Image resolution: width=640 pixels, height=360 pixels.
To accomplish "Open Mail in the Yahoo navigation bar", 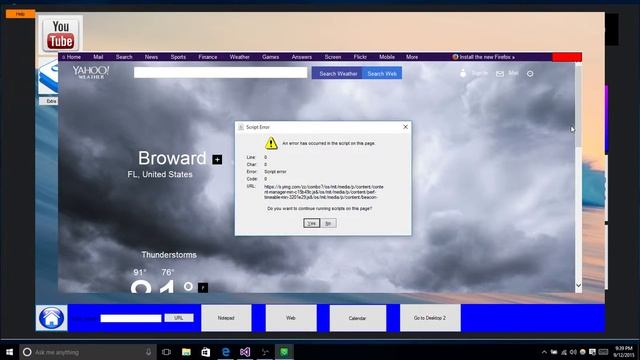I will [98, 57].
